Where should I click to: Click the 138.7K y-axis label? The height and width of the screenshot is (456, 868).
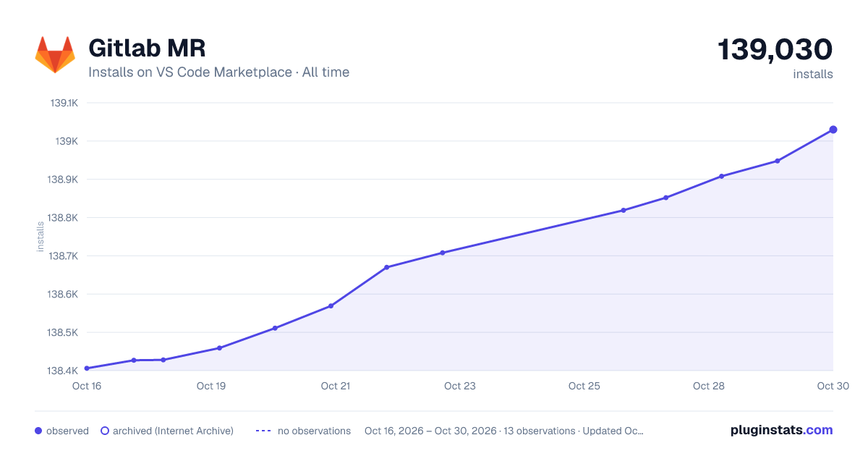click(x=63, y=256)
